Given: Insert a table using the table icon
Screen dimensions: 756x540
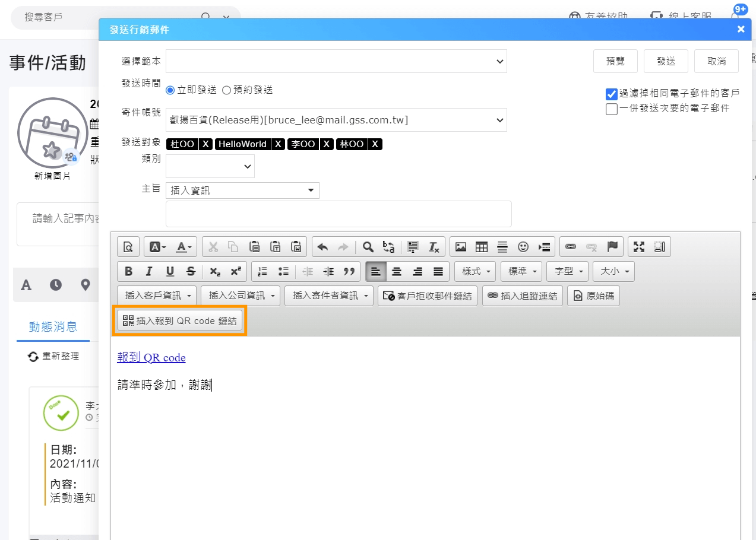Looking at the screenshot, I should [x=482, y=247].
